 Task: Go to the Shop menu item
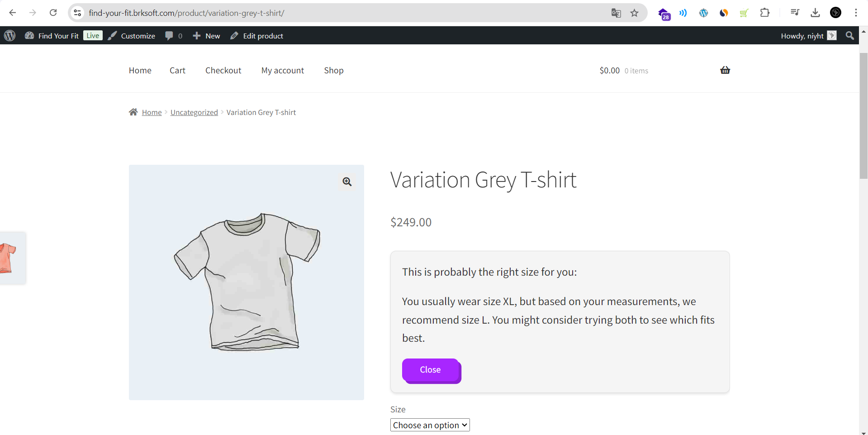coord(334,71)
